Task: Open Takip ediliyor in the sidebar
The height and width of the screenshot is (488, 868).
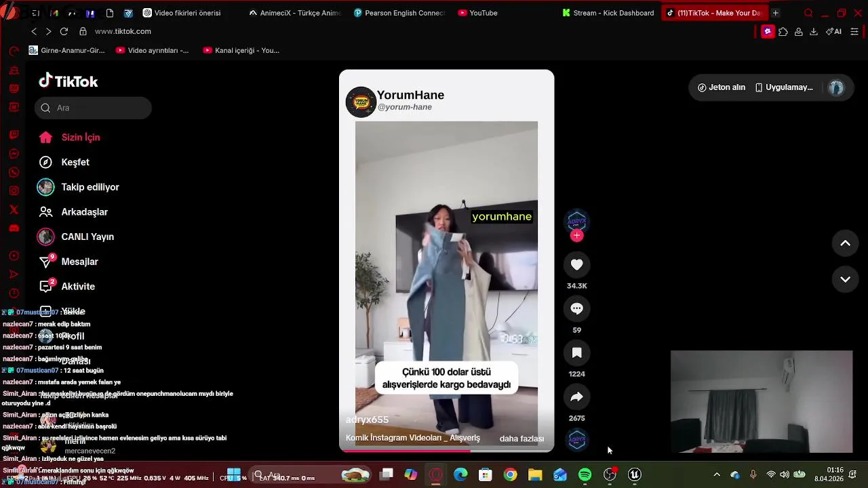Action: coord(79,187)
